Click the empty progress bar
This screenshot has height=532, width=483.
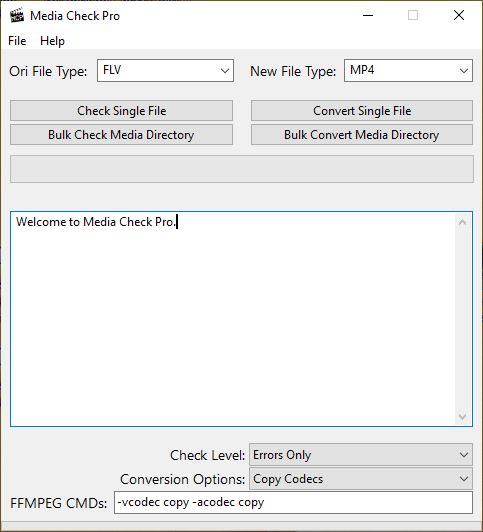(242, 169)
